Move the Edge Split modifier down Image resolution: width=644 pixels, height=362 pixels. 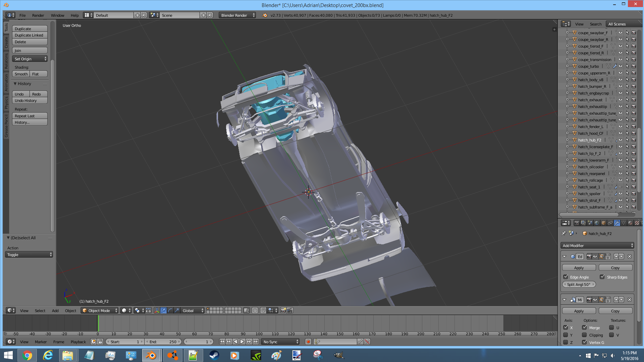click(x=622, y=257)
